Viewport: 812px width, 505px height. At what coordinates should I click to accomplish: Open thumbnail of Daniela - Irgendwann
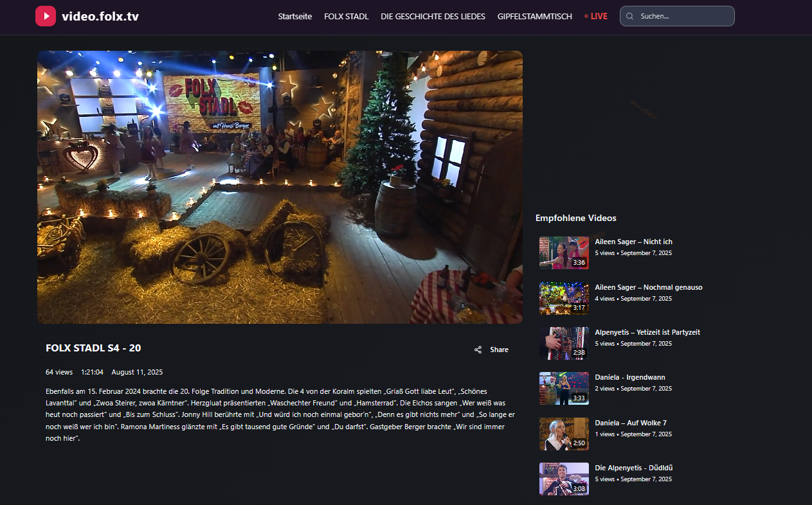click(x=564, y=388)
